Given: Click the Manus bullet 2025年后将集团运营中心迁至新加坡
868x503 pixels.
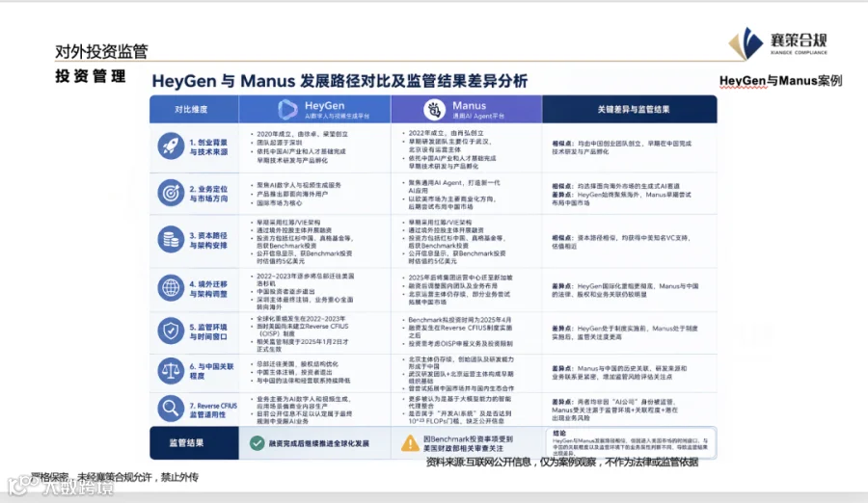Looking at the screenshot, I should 460,278.
